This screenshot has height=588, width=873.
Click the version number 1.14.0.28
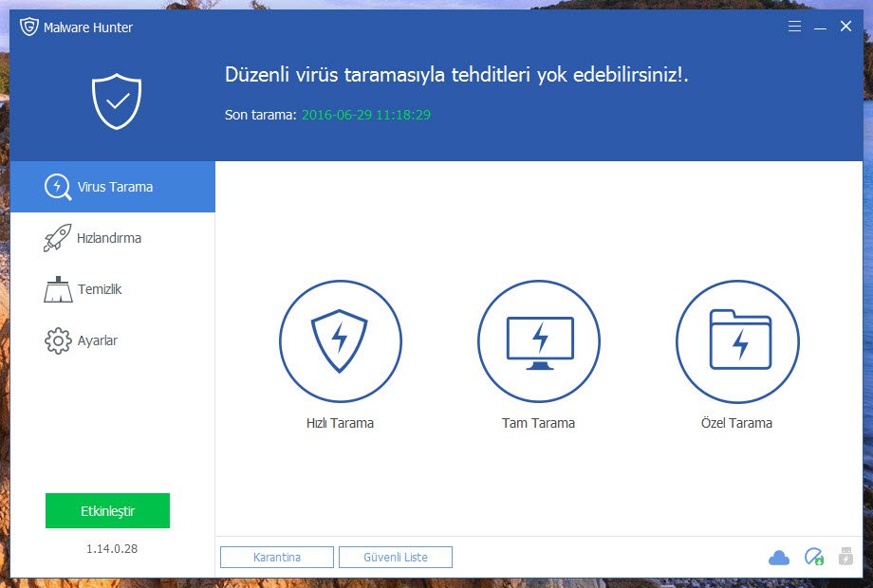point(111,549)
